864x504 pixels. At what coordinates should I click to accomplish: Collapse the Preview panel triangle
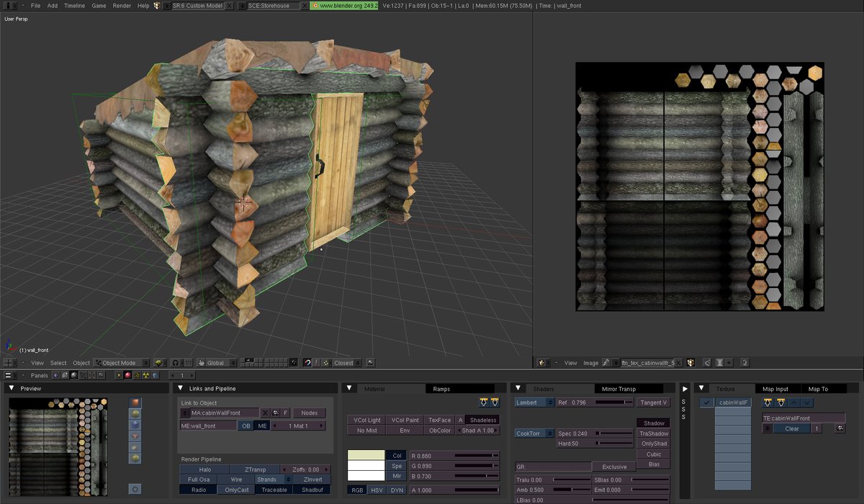[12, 389]
